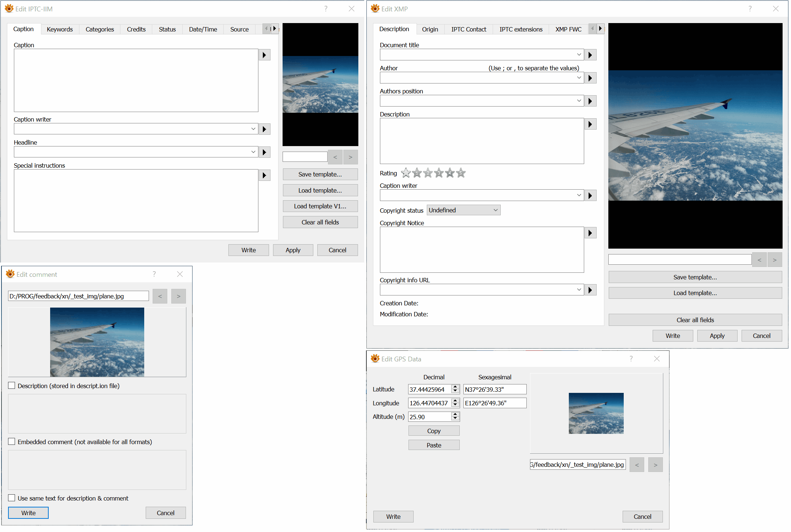Click arrow button next to Caption field
Image resolution: width=791 pixels, height=532 pixels.
(264, 55)
